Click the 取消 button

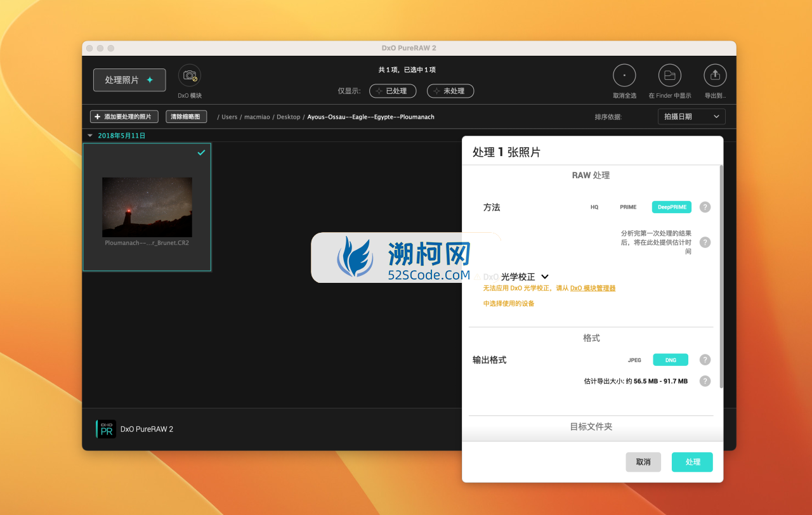[x=643, y=462]
